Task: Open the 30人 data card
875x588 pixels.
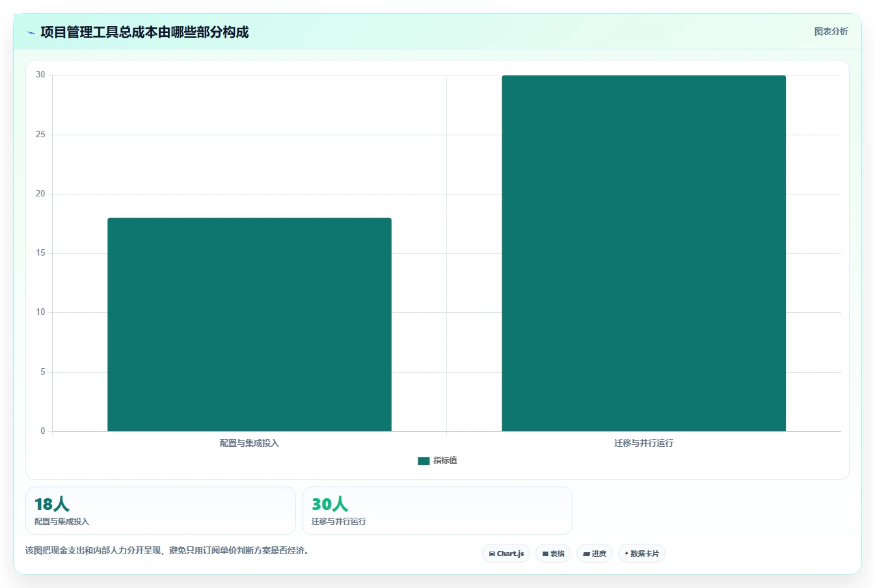Action: click(x=437, y=511)
